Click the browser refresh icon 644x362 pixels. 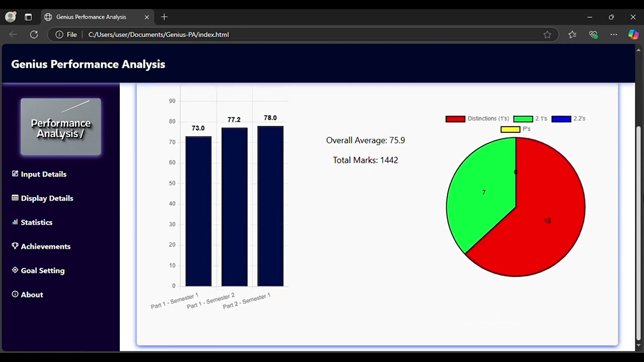[x=34, y=34]
